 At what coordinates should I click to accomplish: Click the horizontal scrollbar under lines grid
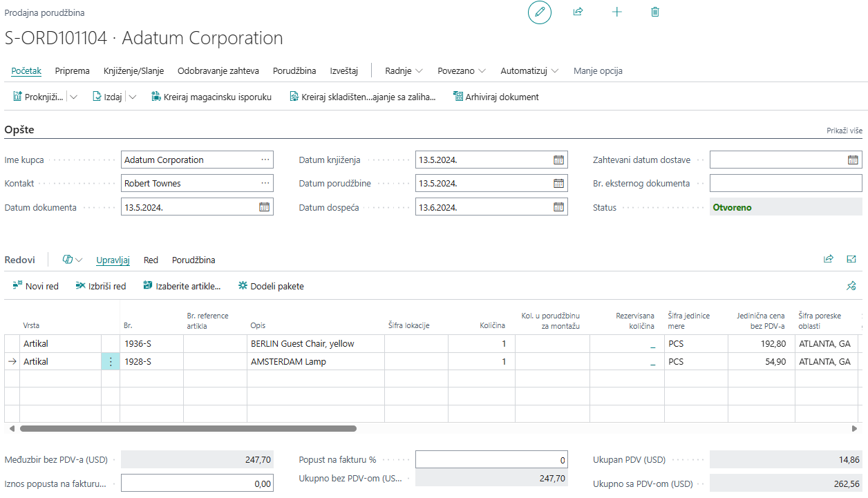188,428
